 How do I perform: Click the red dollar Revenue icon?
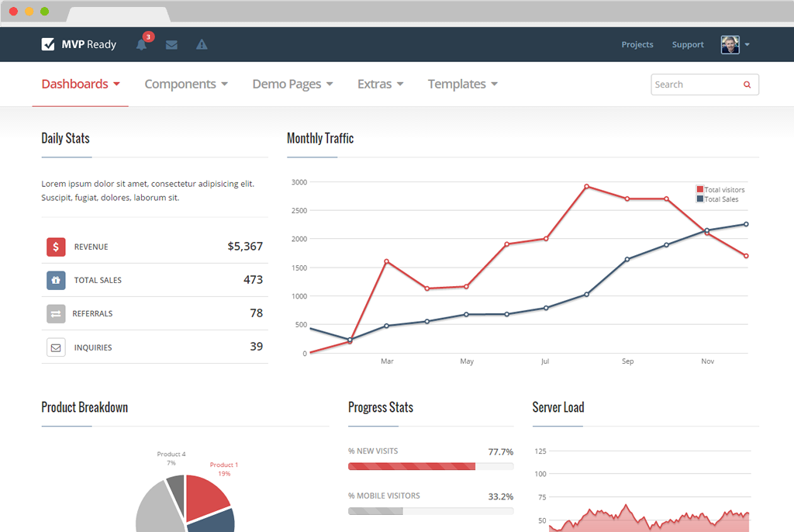(x=56, y=247)
